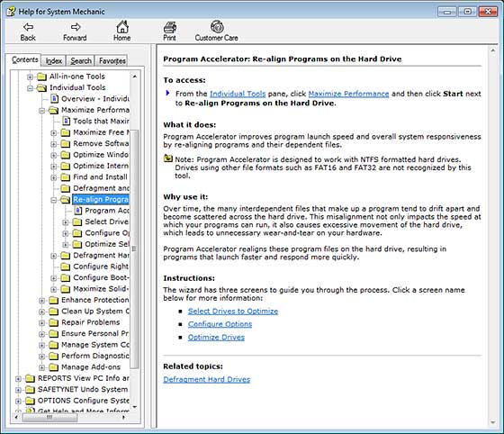Click the Enhance Protection folder icon
Viewport: 504px width, 434px height.
click(x=54, y=300)
